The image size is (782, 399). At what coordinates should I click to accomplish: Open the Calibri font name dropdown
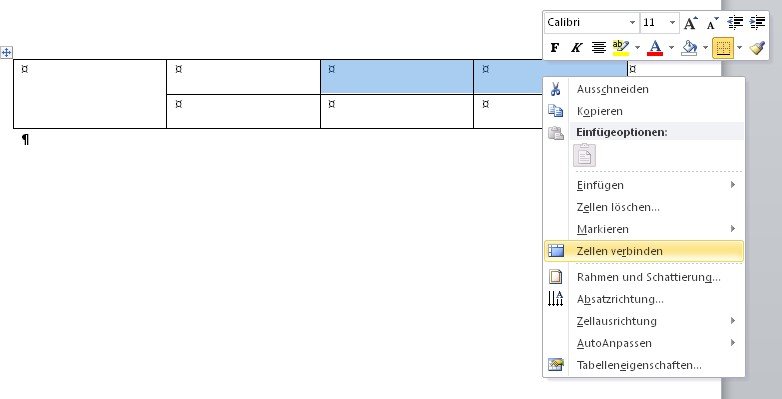tap(632, 22)
